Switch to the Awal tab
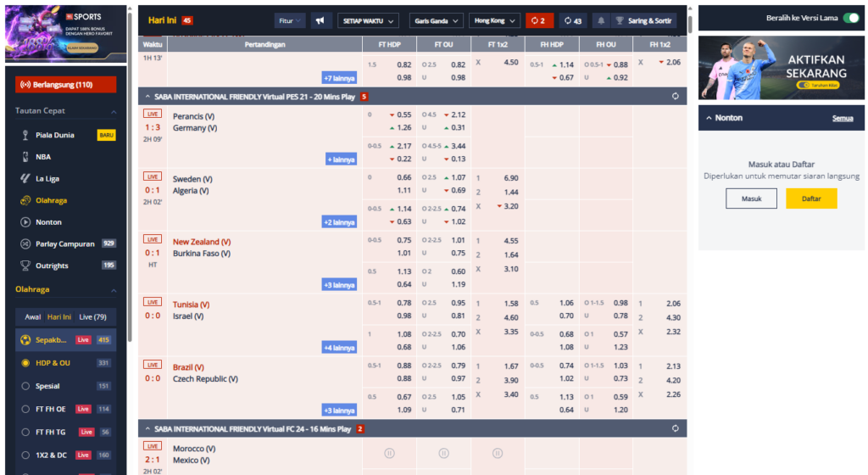868x475 pixels. [32, 316]
